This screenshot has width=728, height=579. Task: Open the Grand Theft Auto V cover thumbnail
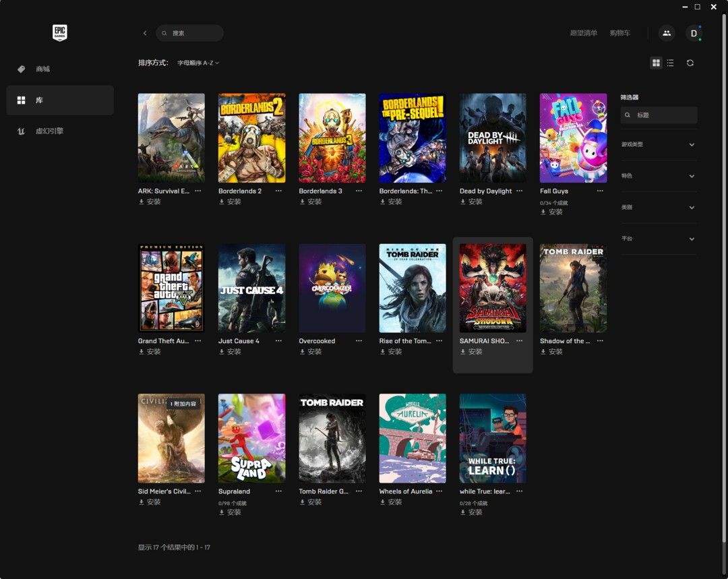[171, 288]
